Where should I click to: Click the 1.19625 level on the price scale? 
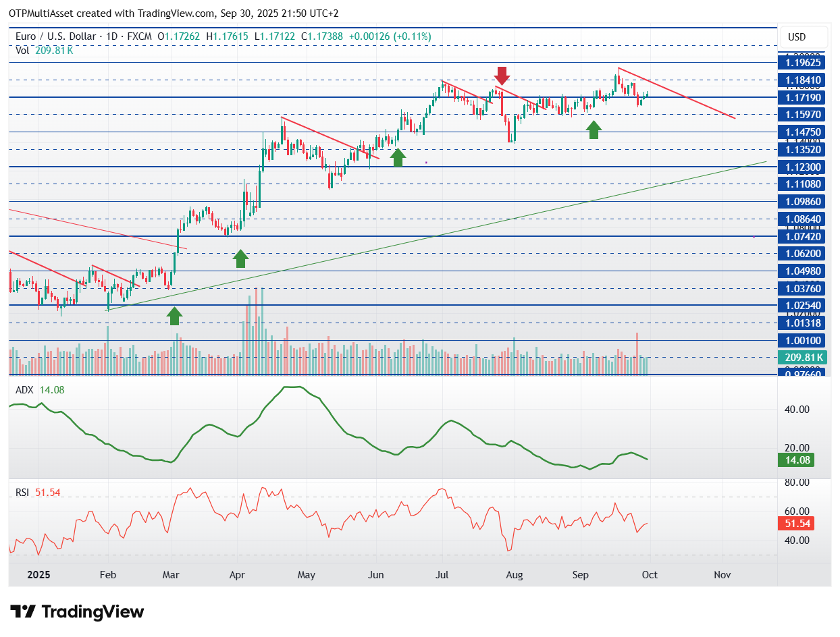coord(804,62)
